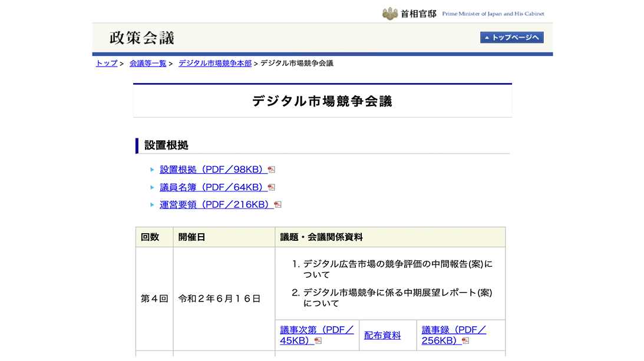This screenshot has width=644, height=361.
Task: Click the 首相官邸 crest logo
Action: [x=390, y=13]
